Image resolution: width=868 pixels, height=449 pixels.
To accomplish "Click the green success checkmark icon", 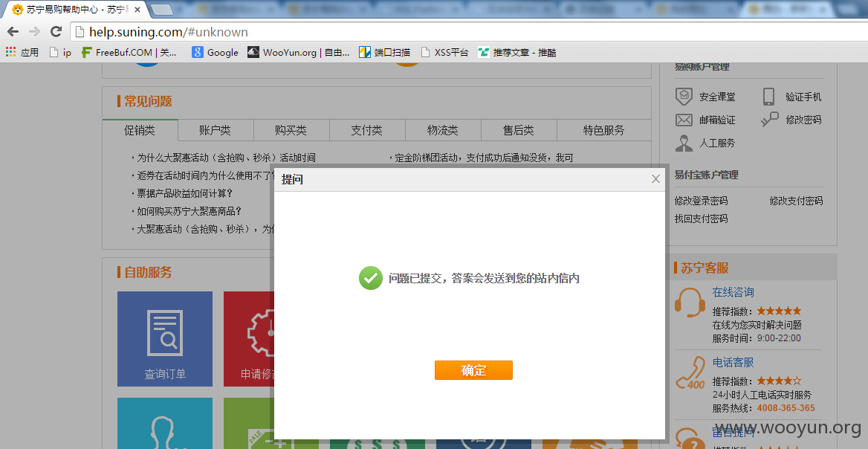I will pyautogui.click(x=370, y=278).
